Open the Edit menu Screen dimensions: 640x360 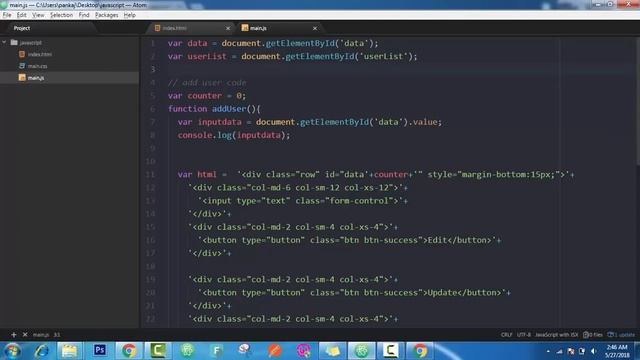click(x=22, y=15)
